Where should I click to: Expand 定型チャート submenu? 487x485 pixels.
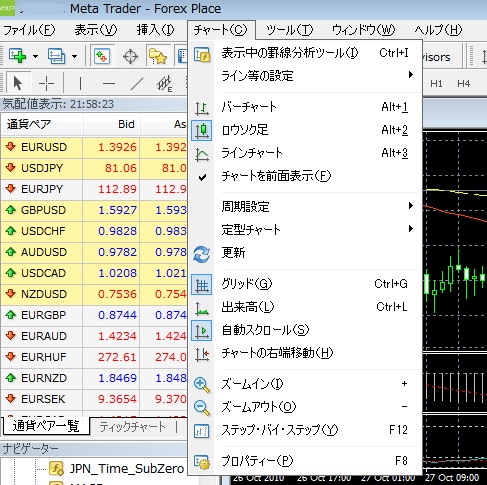pos(304,230)
